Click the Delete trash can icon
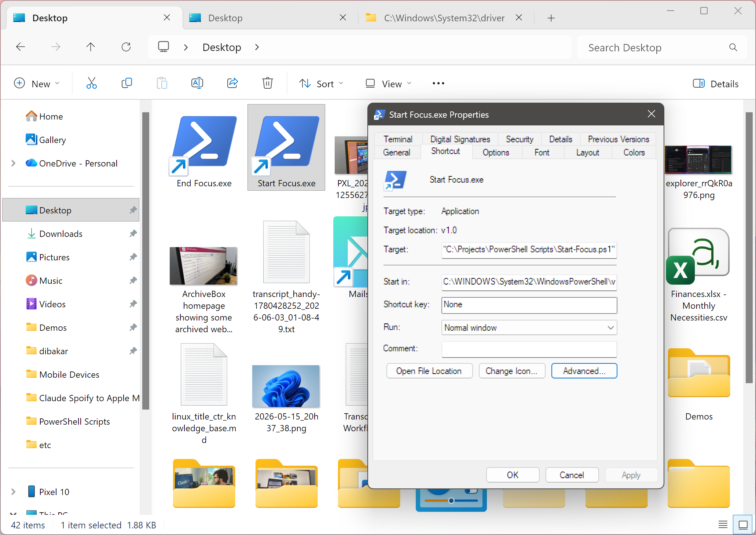The image size is (756, 535). click(x=268, y=84)
